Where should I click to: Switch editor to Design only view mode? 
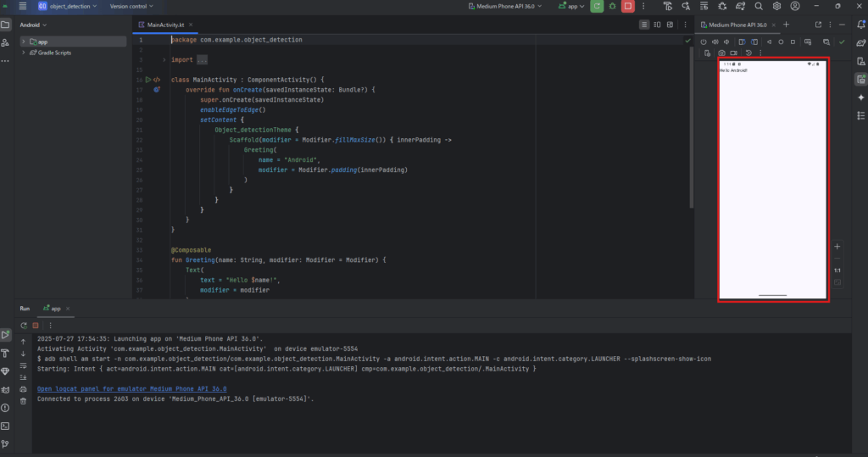[670, 25]
